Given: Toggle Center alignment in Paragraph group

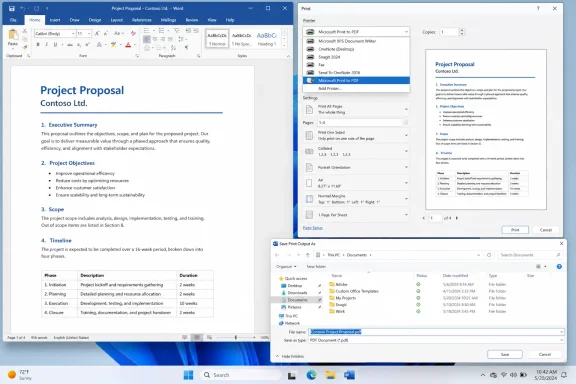Looking at the screenshot, I should click(x=155, y=39).
